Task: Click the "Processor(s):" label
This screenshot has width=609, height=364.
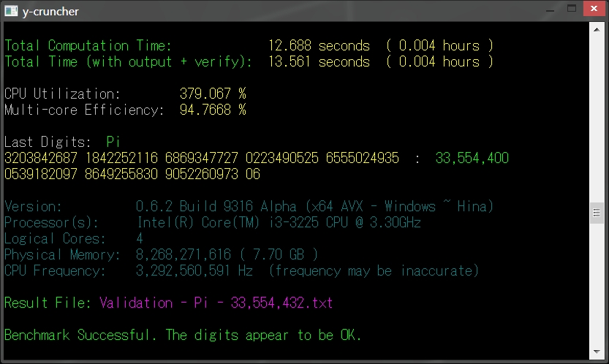Action: (x=51, y=223)
